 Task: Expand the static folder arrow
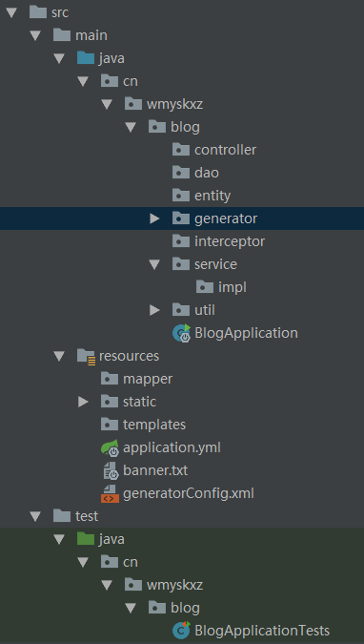(83, 402)
